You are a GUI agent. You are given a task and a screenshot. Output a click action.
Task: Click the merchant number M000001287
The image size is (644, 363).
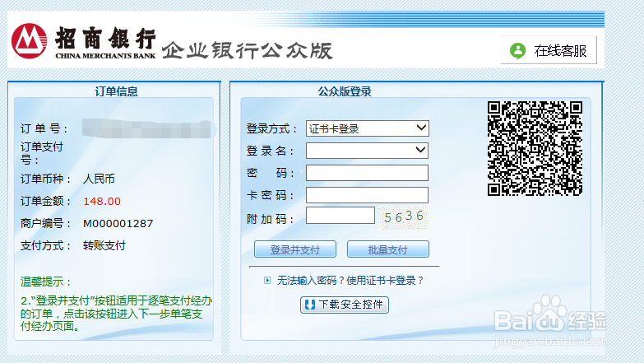tap(118, 224)
